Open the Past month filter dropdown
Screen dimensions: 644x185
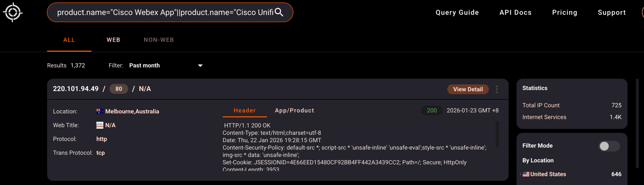click(166, 66)
